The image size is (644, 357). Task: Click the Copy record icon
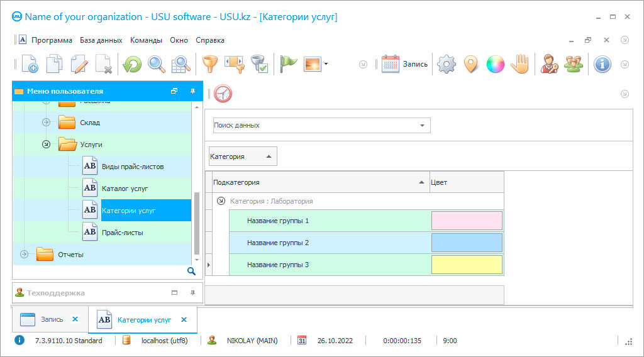click(x=54, y=64)
